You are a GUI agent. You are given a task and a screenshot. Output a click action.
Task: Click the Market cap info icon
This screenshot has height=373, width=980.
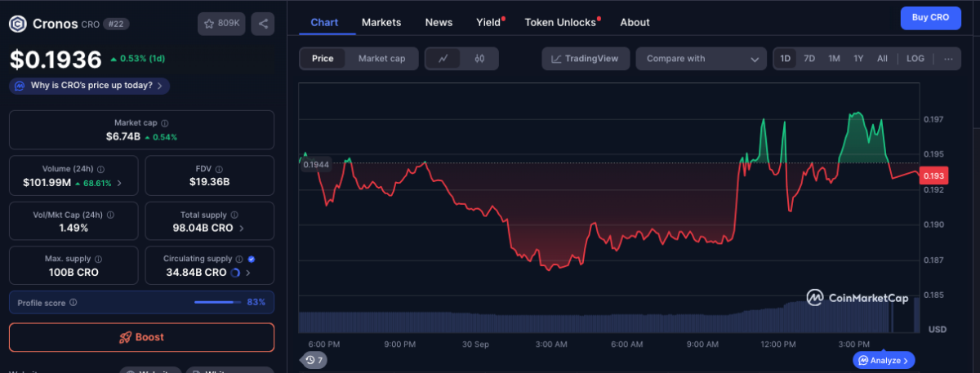164,122
